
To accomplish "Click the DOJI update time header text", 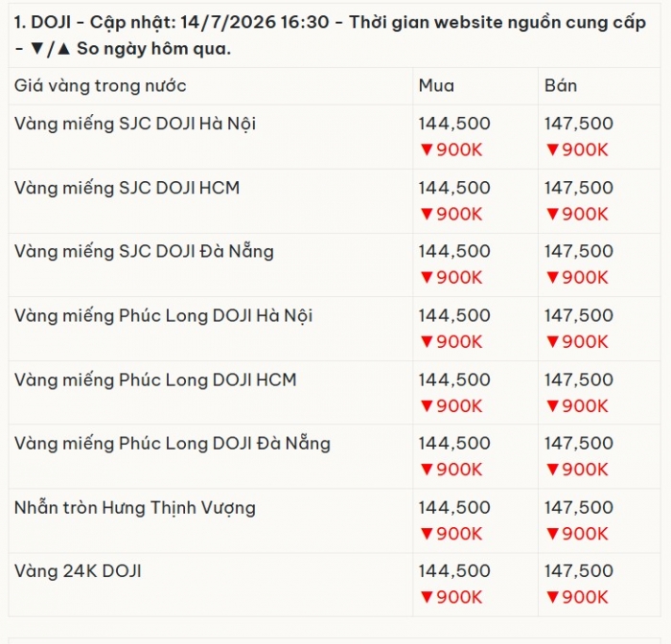I will point(330,35).
